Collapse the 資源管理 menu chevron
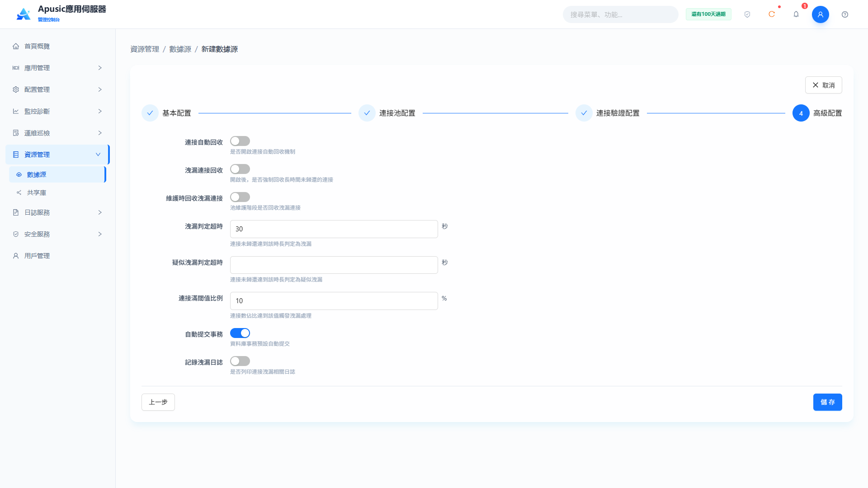This screenshot has height=488, width=868. pyautogui.click(x=98, y=155)
